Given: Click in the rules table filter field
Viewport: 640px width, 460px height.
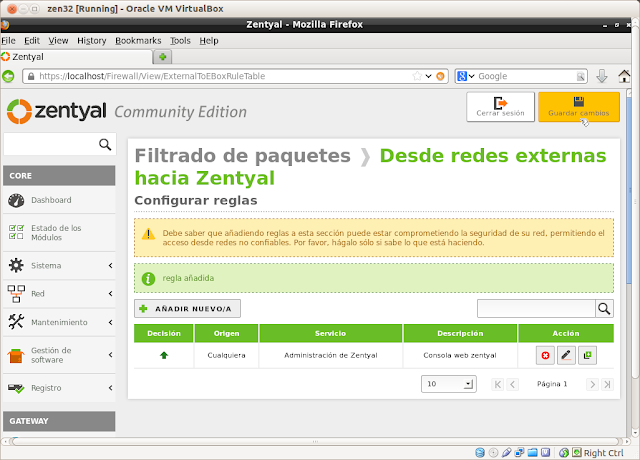Looking at the screenshot, I should tap(536, 309).
